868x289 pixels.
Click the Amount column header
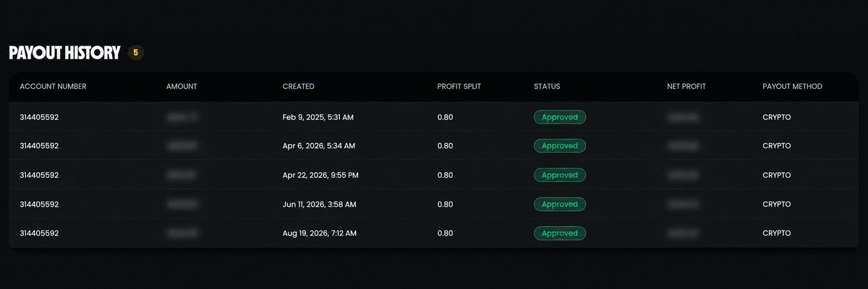coord(182,87)
